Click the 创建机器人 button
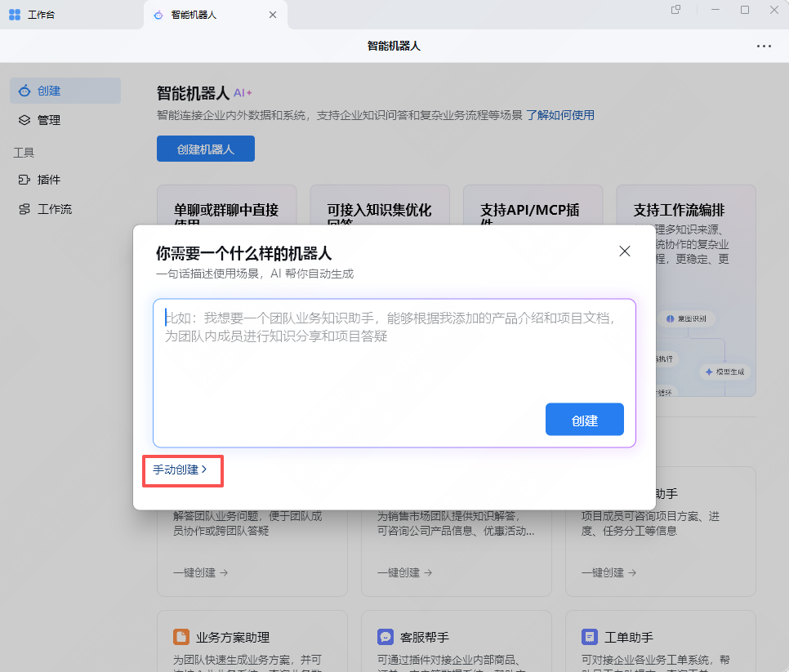This screenshot has height=672, width=789. 205,149
